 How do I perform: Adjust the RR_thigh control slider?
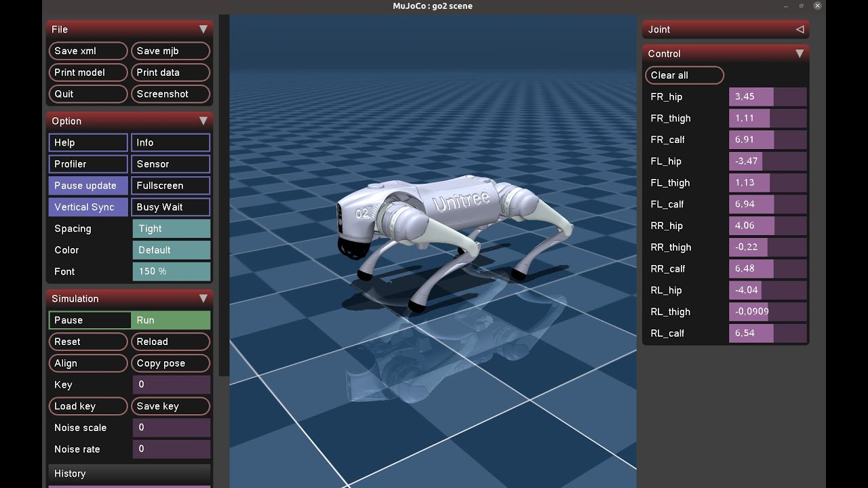[x=768, y=247]
